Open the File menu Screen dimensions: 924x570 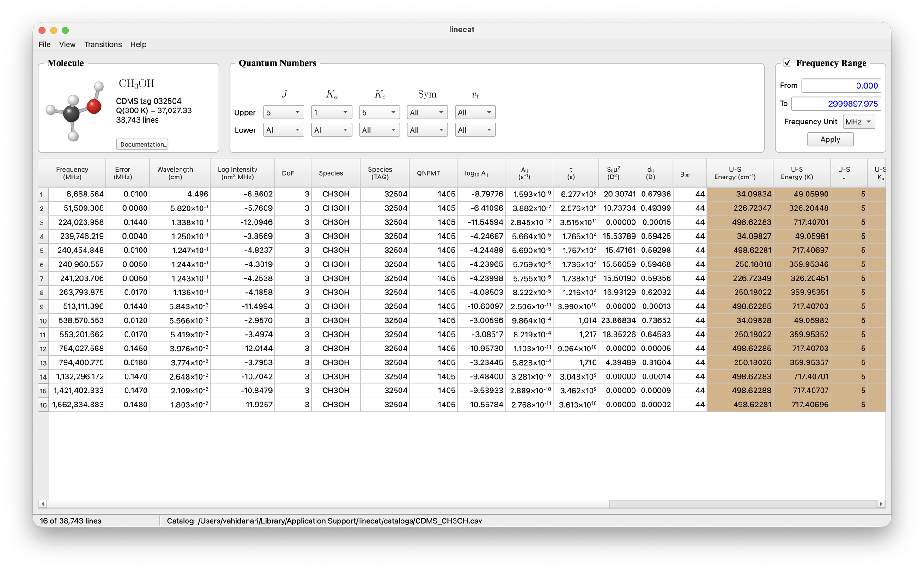(45, 44)
